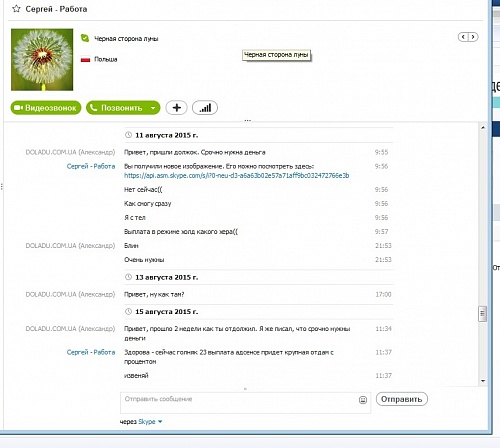Toggle the favorite star next to Сергей - Работа
Screen dimensions: 500x448
tap(16, 9)
